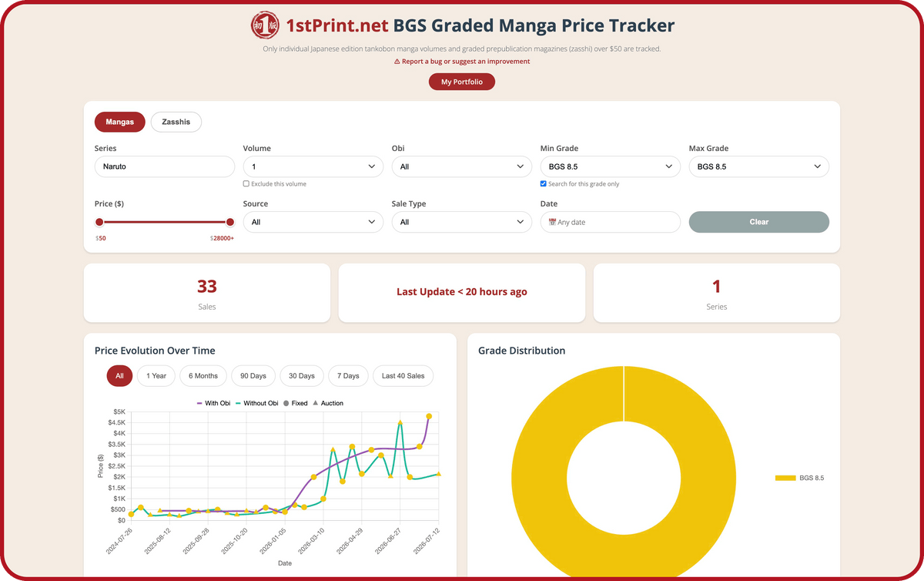Viewport: 924px width, 581px height.
Task: Click the Any date input field
Action: point(610,222)
